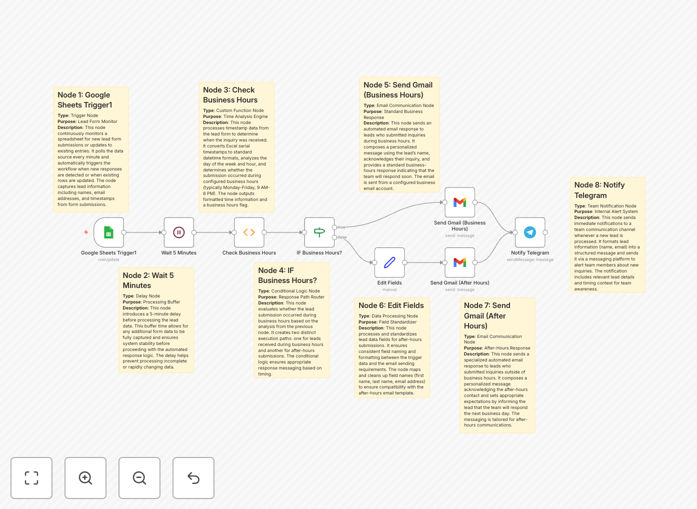
Task: Select the Node 8: Notify Telegram sticky note
Action: [608, 235]
